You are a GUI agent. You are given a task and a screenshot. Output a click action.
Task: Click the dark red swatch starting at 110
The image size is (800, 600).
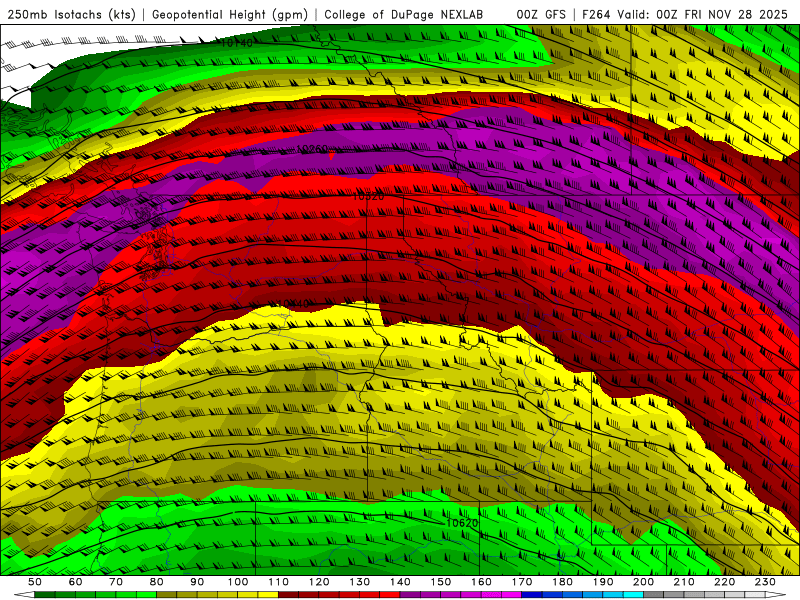click(288, 595)
